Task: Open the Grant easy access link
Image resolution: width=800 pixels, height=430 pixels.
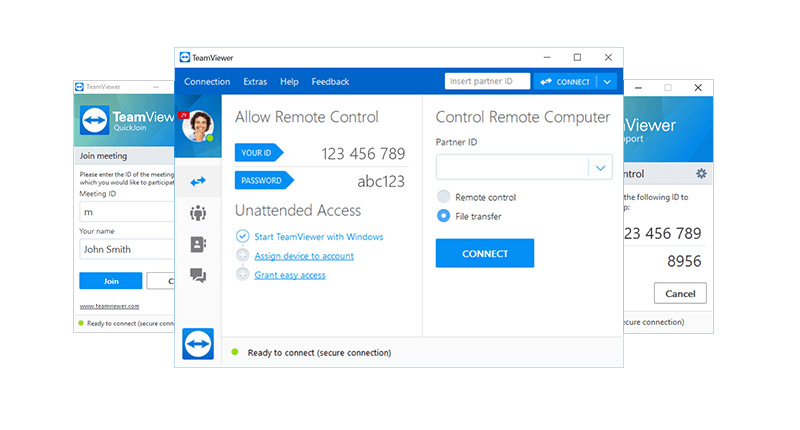Action: (x=290, y=275)
